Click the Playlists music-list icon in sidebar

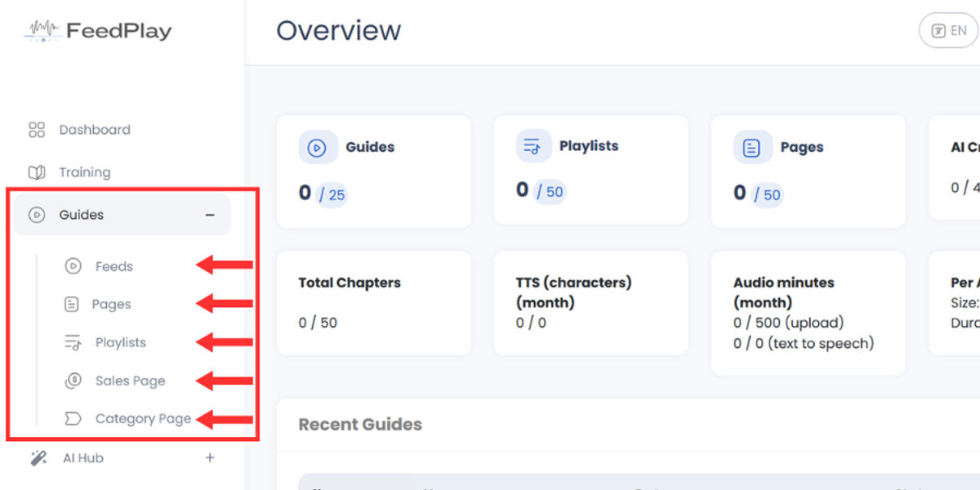click(x=73, y=343)
